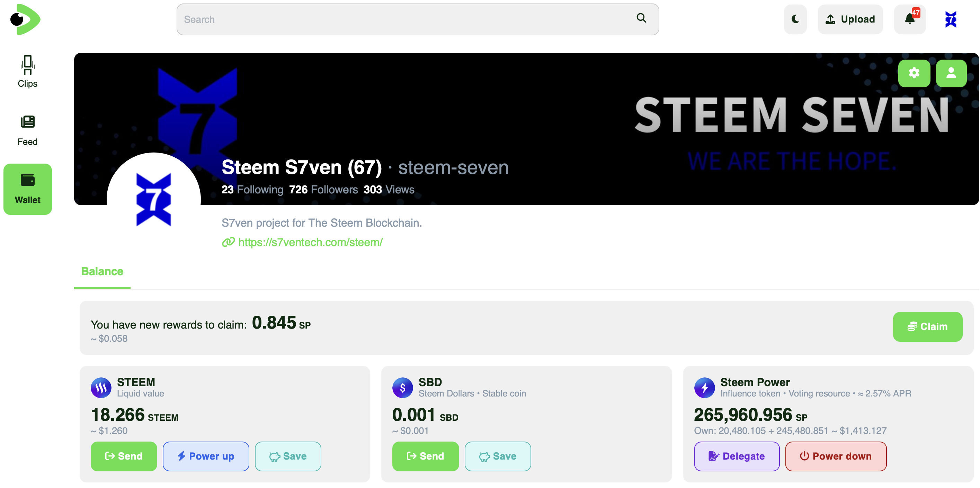Open the Feed page in sidebar

[27, 131]
